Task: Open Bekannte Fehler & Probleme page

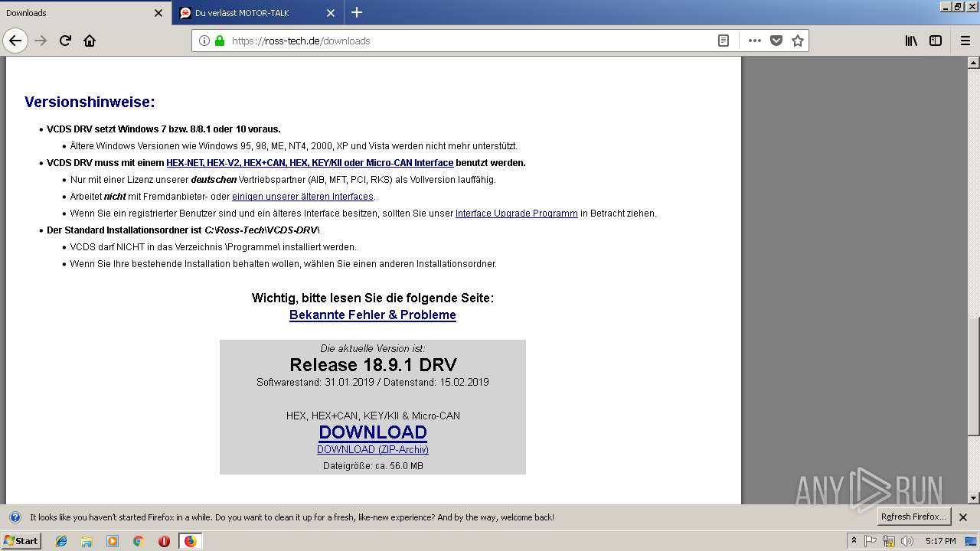Action: point(373,315)
